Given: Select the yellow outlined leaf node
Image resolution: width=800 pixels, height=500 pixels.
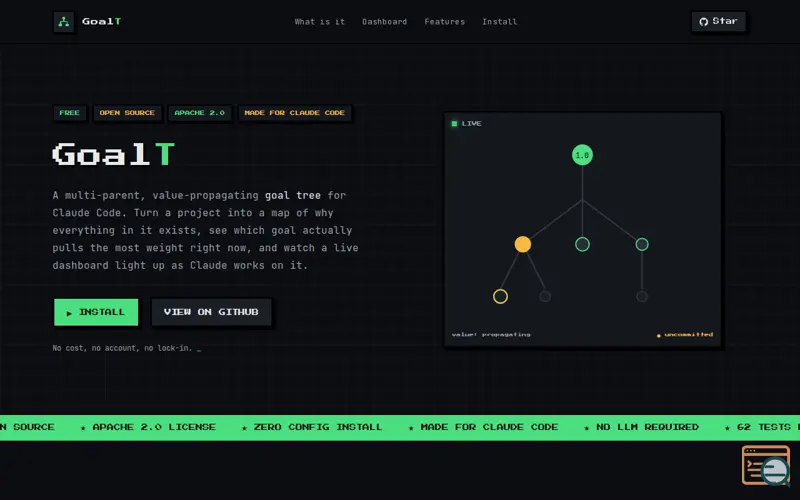Looking at the screenshot, I should [x=501, y=296].
